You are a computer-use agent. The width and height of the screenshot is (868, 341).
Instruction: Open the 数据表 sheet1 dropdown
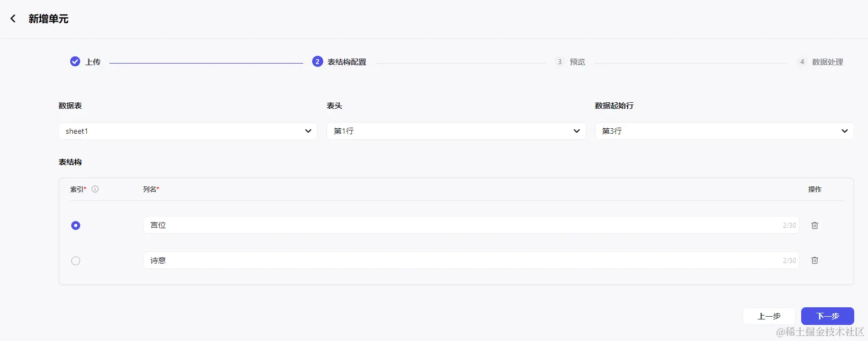pyautogui.click(x=188, y=131)
